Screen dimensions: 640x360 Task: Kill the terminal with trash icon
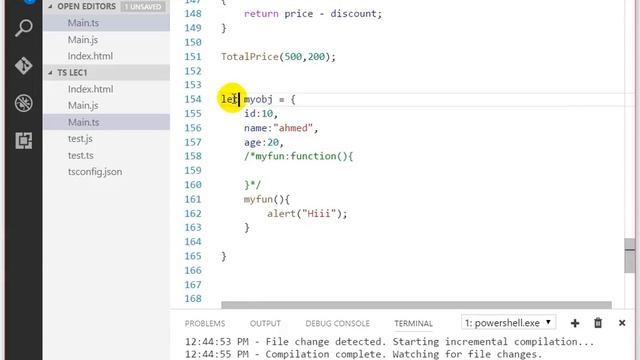(598, 323)
